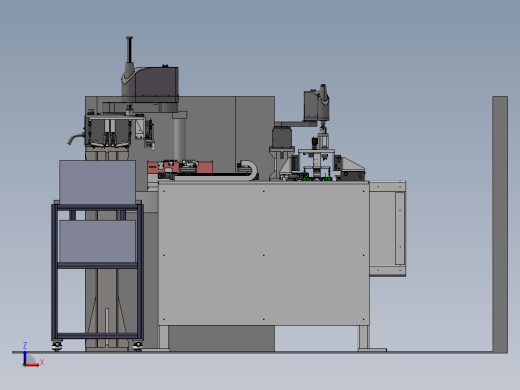Select the side cabinet attached right of the base
Image resolution: width=520 pixels, height=390 pixels.
[388, 229]
